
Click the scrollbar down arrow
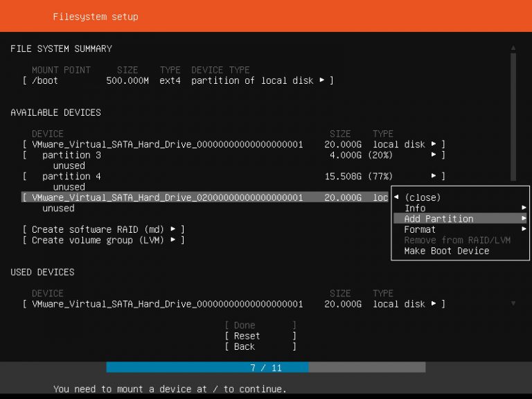pos(513,303)
